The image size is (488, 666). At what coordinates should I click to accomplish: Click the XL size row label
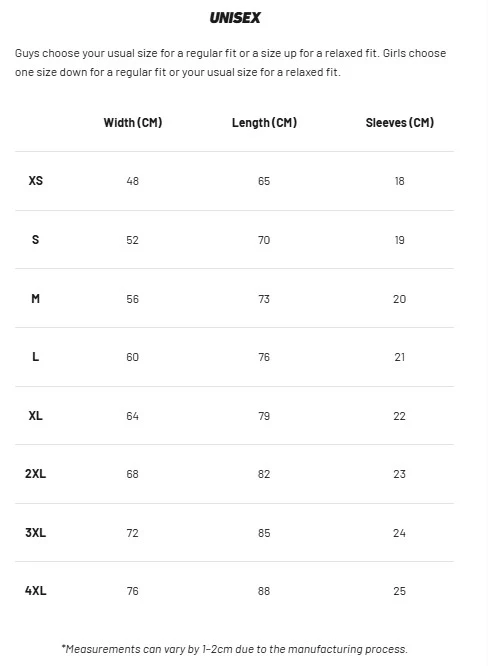(36, 415)
